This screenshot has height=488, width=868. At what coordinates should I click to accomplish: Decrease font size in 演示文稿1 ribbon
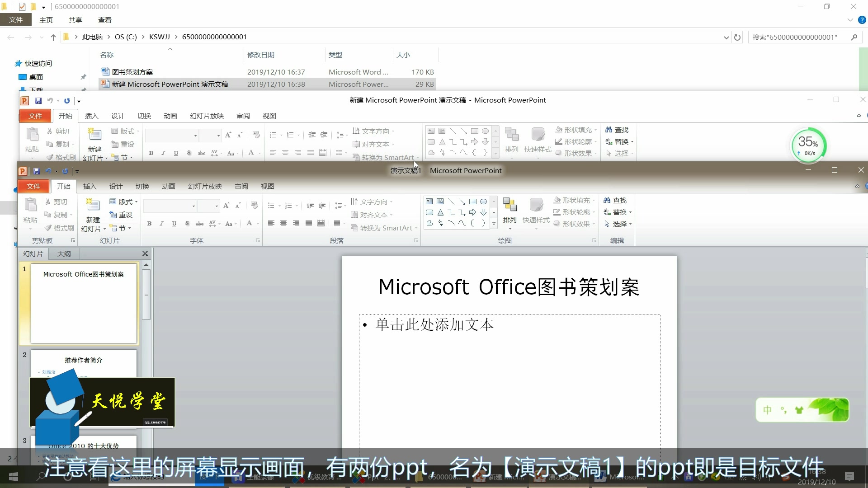238,206
